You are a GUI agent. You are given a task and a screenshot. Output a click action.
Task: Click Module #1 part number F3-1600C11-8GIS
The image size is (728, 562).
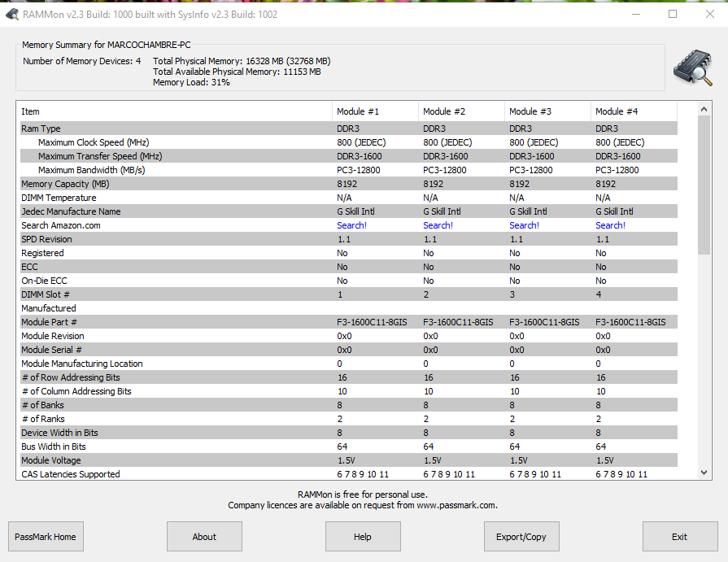pos(372,322)
